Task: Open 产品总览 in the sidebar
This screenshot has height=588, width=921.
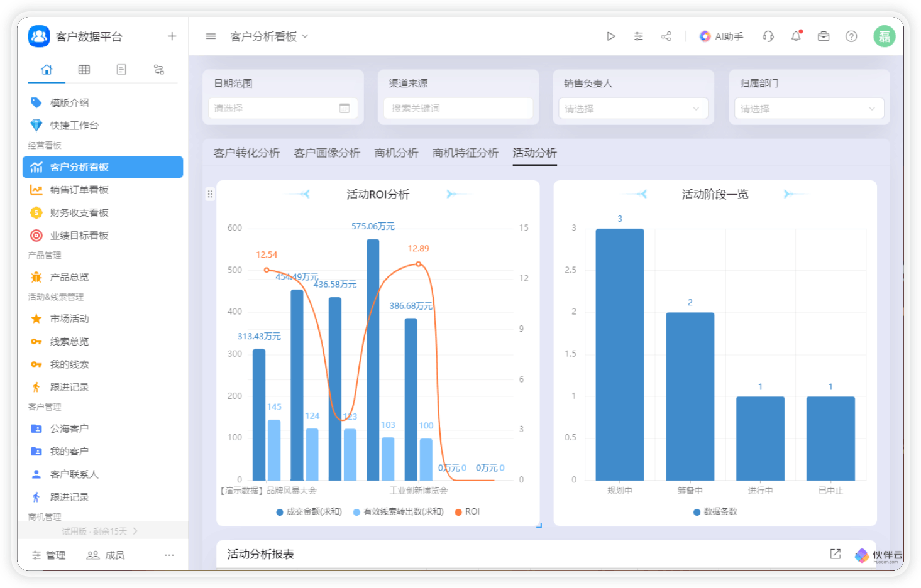Action: tap(103, 277)
